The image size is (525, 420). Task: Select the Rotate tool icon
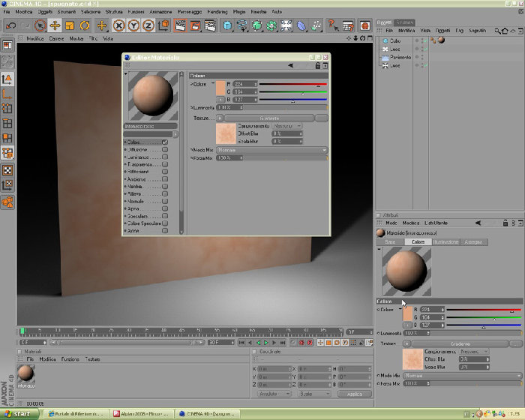(x=85, y=25)
